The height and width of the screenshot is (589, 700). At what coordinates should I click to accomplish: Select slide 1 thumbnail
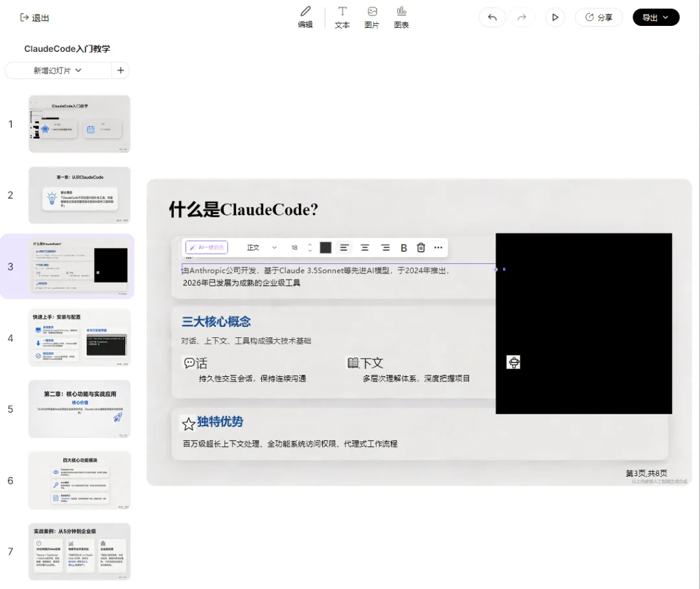pos(80,124)
